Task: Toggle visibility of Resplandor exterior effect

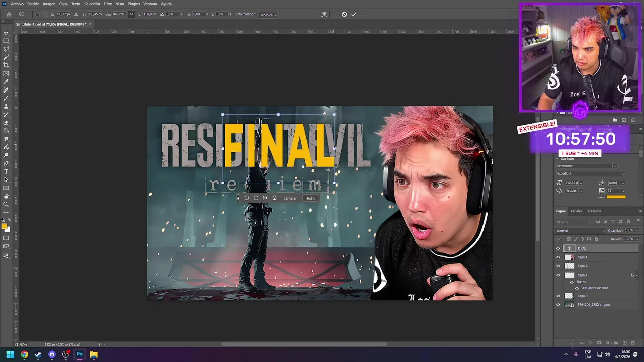Action: click(577, 288)
